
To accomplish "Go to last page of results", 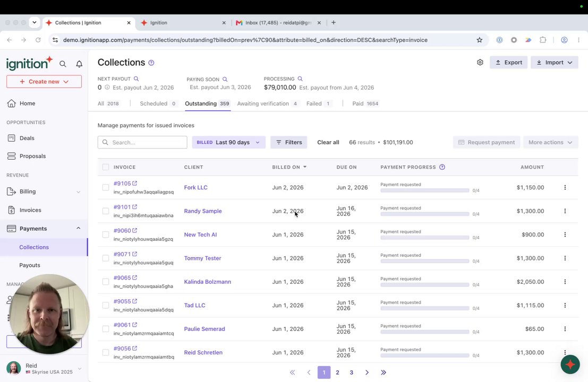I will click(384, 372).
